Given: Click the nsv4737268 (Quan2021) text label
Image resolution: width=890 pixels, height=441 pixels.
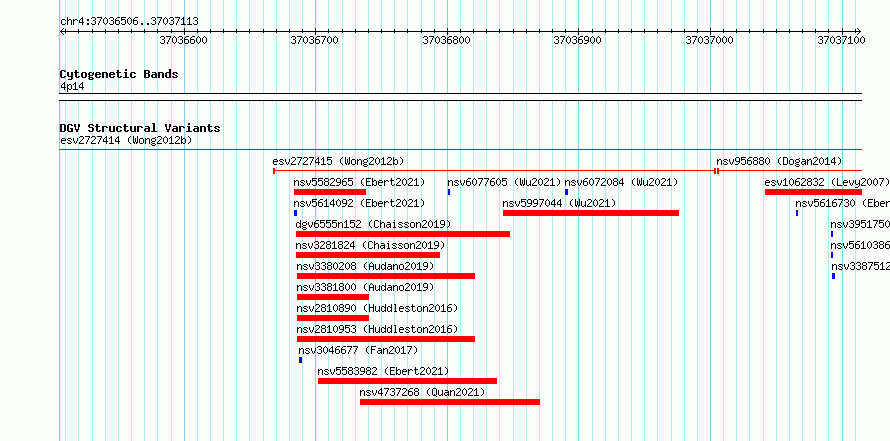Looking at the screenshot, I should click(x=422, y=392).
